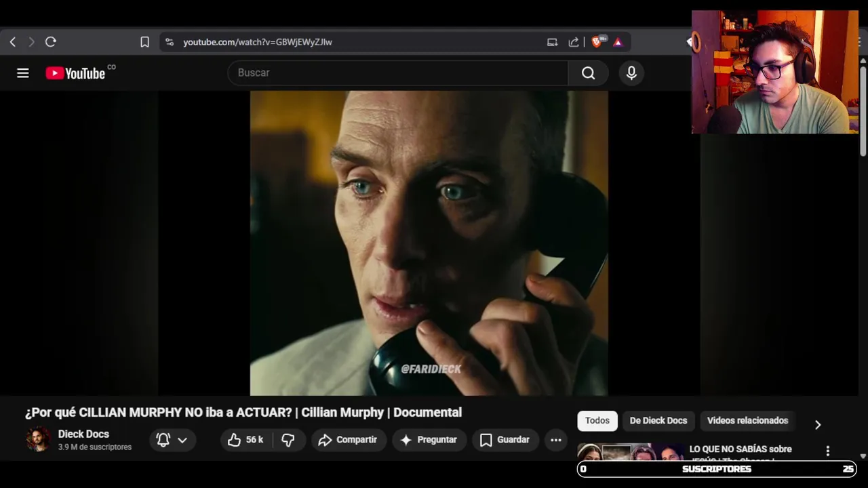Show more filter chips with right chevron
868x488 pixels.
pyautogui.click(x=818, y=424)
